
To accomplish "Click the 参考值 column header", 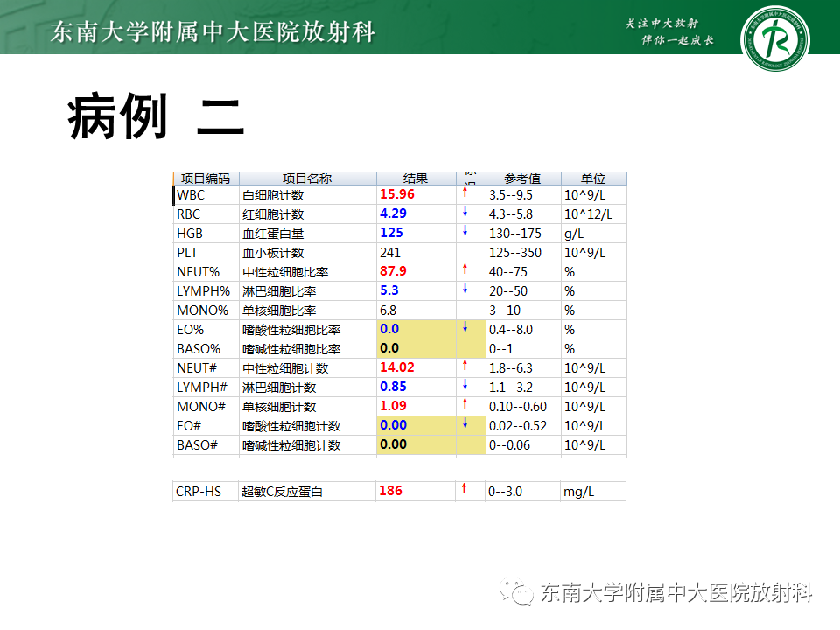I will coord(523,178).
